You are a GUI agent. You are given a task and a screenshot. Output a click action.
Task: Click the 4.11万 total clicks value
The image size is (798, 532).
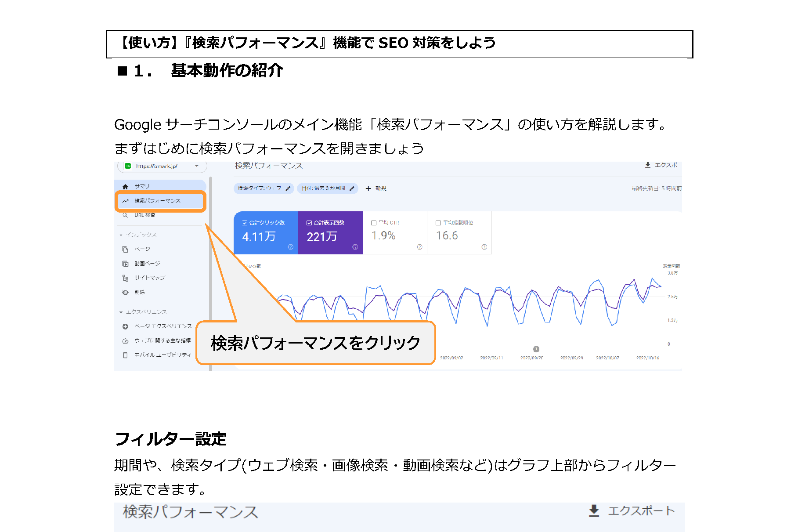point(259,237)
